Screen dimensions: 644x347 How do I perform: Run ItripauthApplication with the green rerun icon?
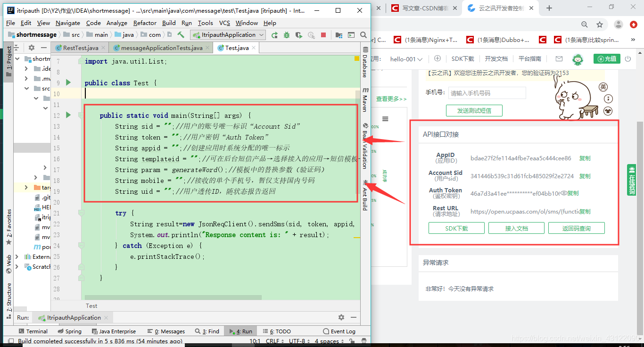(275, 35)
